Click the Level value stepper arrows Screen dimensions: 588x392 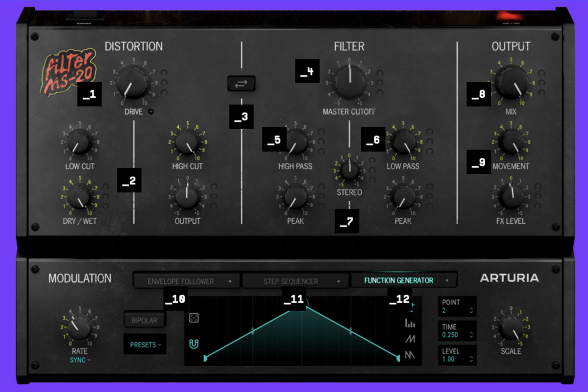click(471, 359)
